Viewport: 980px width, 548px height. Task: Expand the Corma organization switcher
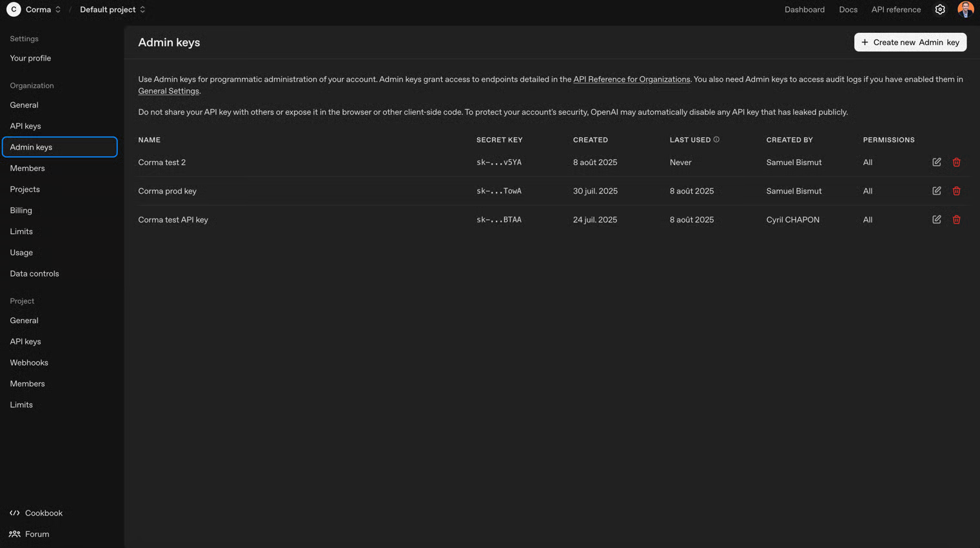coord(43,10)
